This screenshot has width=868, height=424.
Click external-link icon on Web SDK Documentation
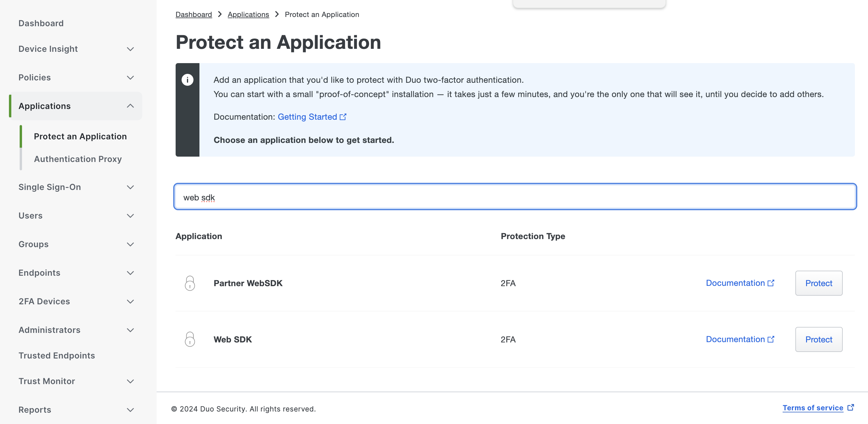(771, 339)
